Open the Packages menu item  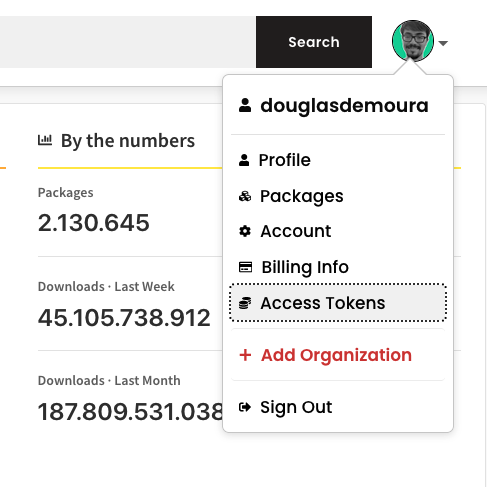point(338,196)
